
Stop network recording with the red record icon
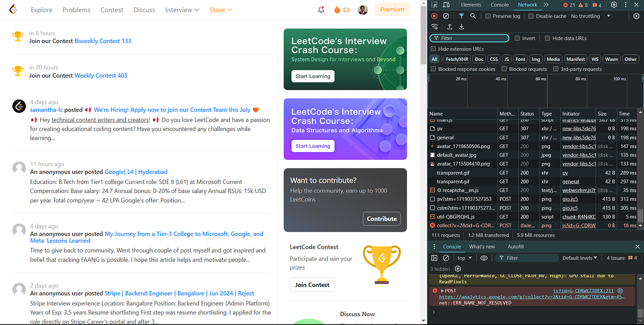(434, 16)
